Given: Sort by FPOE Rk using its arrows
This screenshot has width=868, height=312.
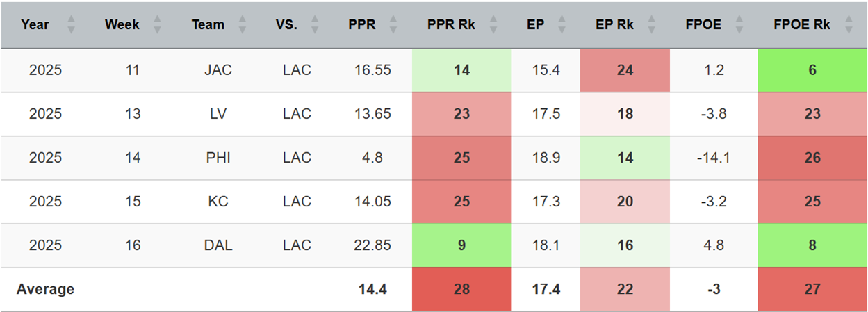Looking at the screenshot, I should click(x=848, y=25).
